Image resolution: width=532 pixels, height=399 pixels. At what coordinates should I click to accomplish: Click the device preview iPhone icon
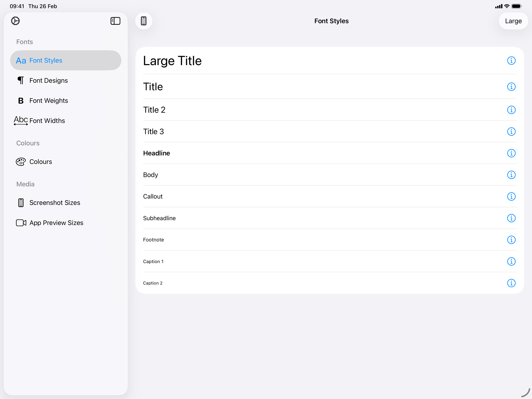[x=144, y=21]
